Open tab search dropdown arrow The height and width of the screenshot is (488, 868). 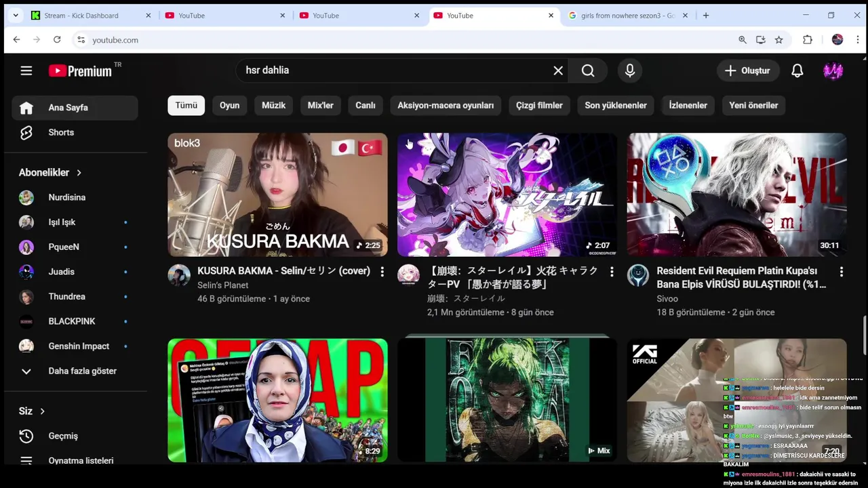(15, 16)
